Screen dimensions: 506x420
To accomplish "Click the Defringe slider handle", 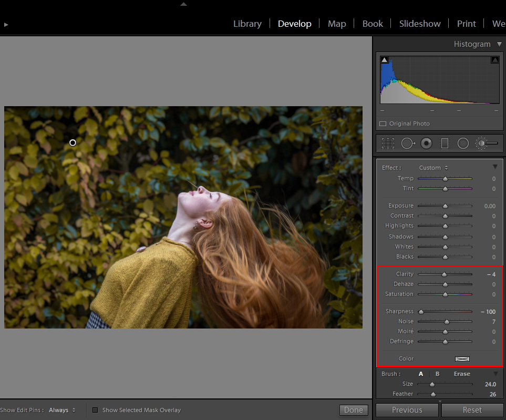I will pos(446,342).
